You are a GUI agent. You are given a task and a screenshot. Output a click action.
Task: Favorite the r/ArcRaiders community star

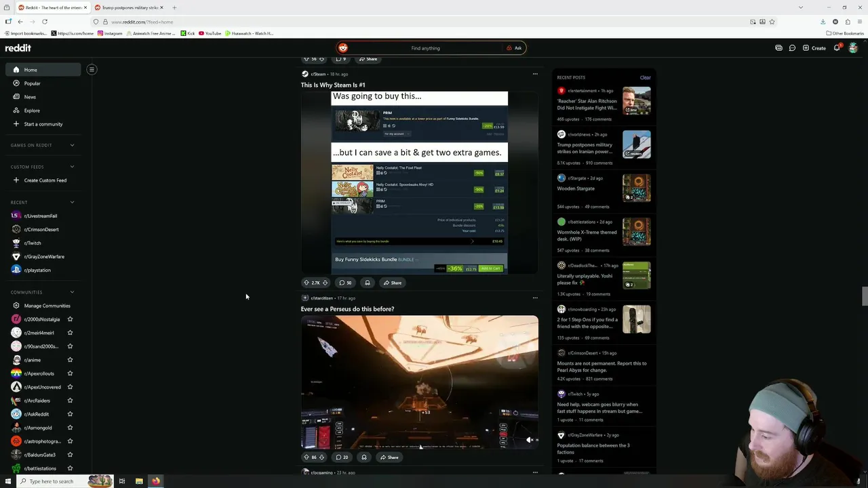click(70, 401)
